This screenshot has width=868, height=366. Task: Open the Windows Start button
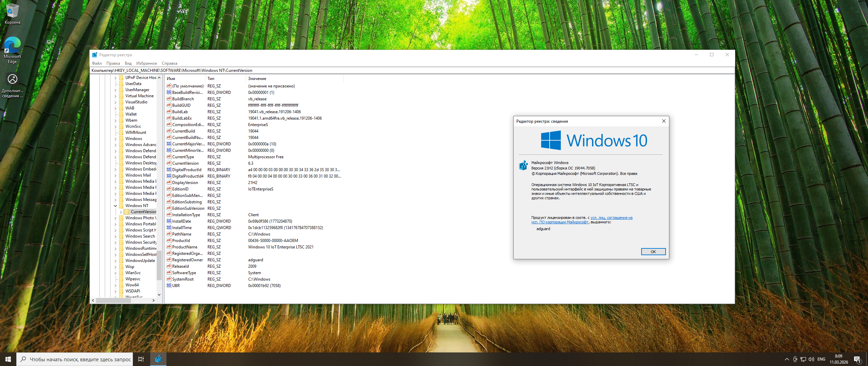pyautogui.click(x=8, y=359)
